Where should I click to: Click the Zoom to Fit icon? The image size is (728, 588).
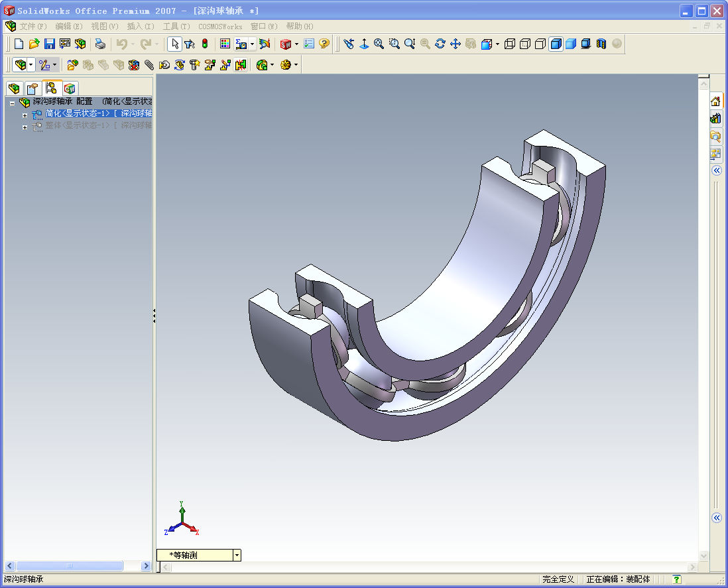379,44
